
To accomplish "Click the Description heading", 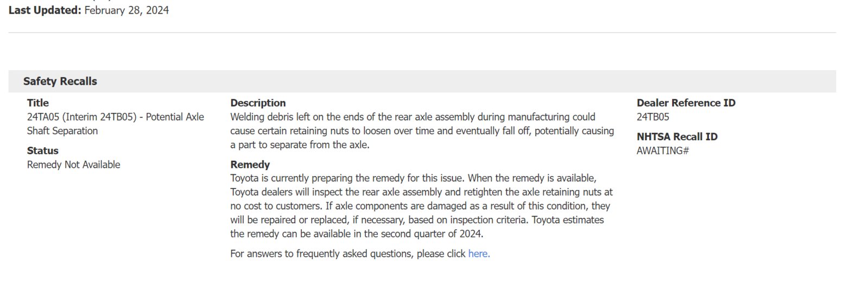I will [x=258, y=103].
